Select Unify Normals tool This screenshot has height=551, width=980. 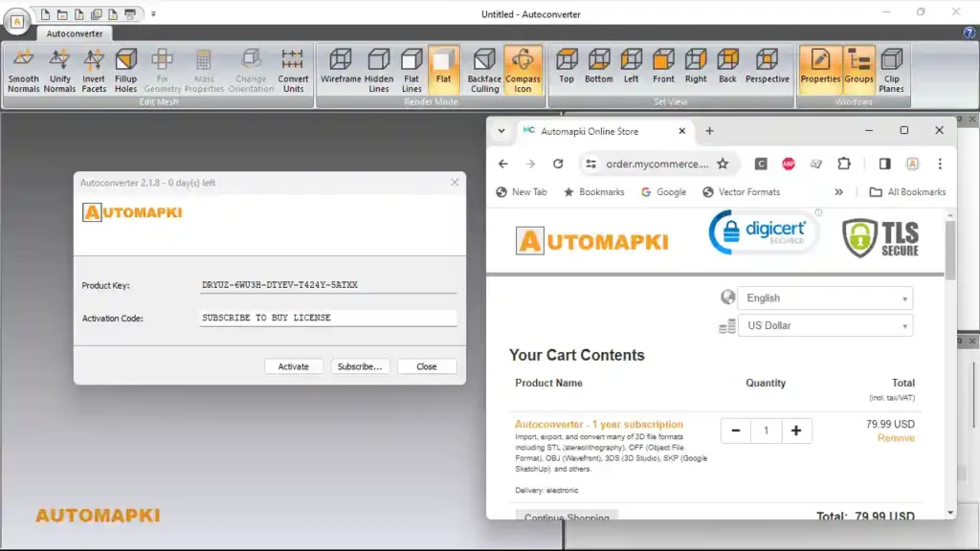coord(59,71)
